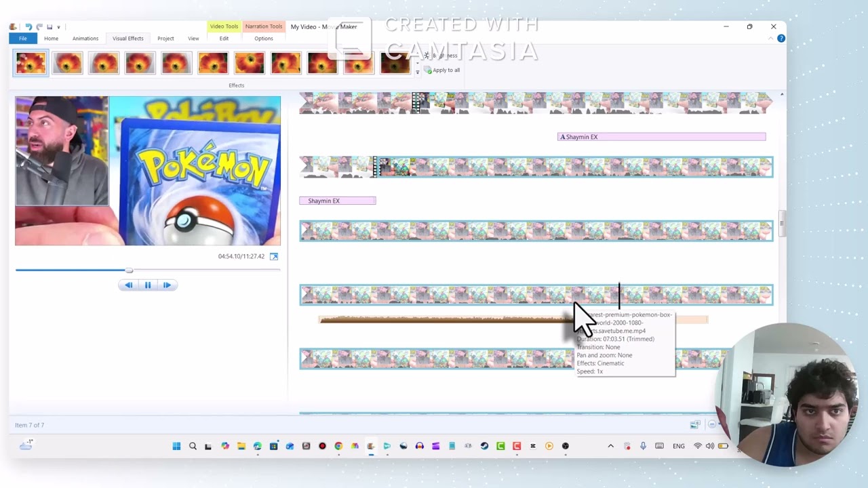Save the project using the floppy disk icon
Image resolution: width=868 pixels, height=488 pixels.
pyautogui.click(x=50, y=27)
